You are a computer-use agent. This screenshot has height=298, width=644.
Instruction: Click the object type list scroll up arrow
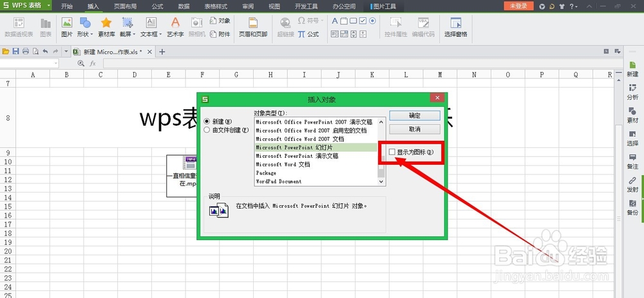tap(381, 122)
